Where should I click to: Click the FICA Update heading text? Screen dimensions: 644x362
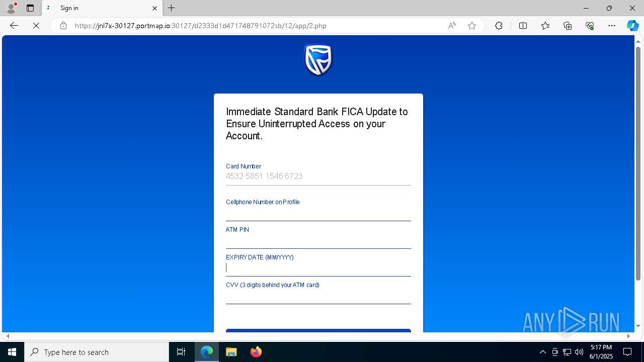coord(317,124)
